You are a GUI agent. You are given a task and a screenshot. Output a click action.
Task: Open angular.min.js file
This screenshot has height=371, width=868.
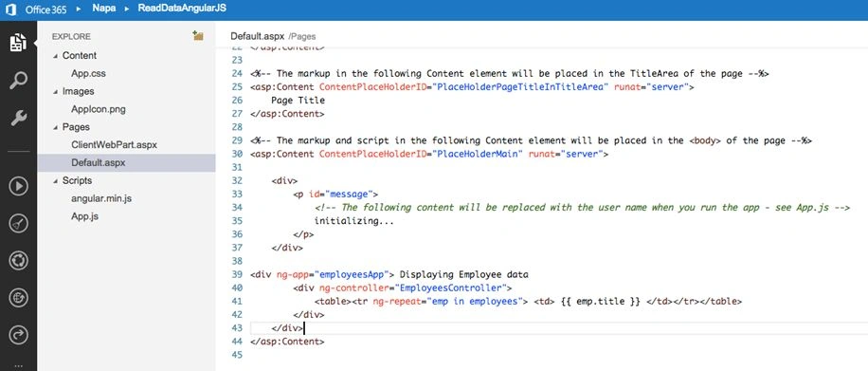pos(101,198)
